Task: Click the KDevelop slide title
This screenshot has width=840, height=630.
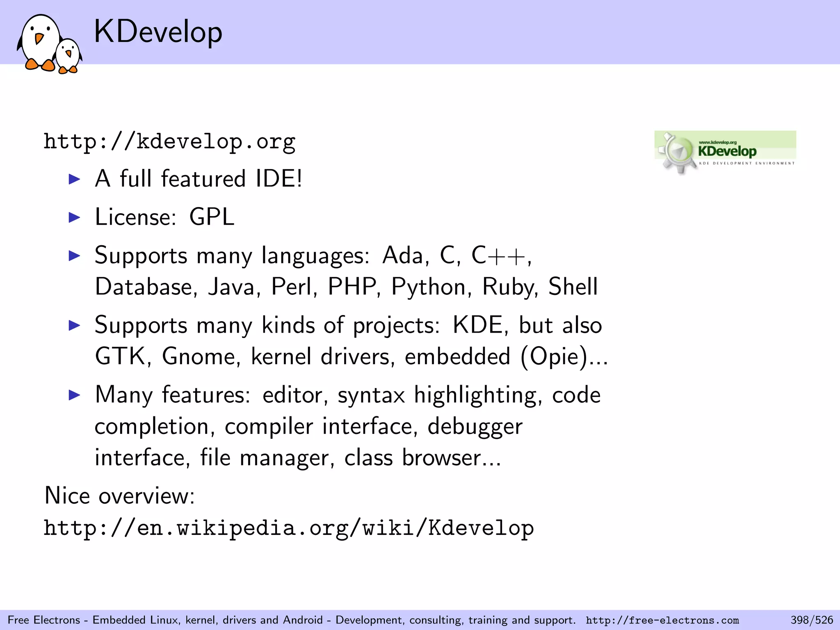Action: pyautogui.click(x=158, y=32)
